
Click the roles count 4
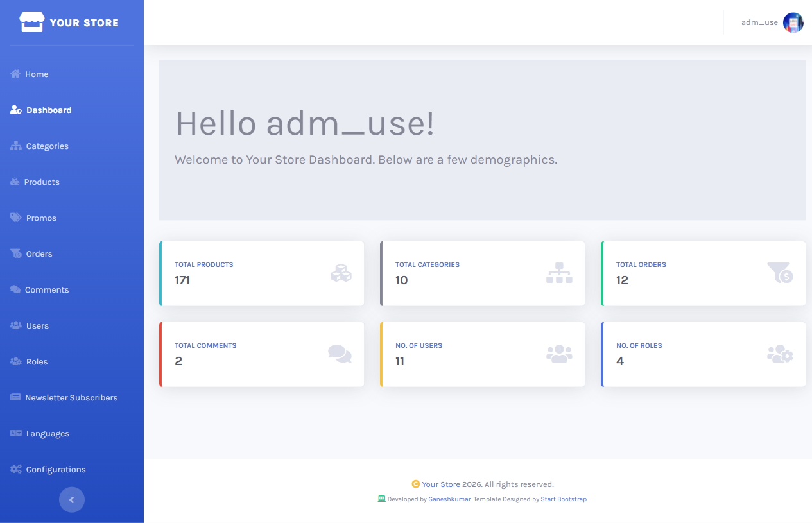click(620, 361)
